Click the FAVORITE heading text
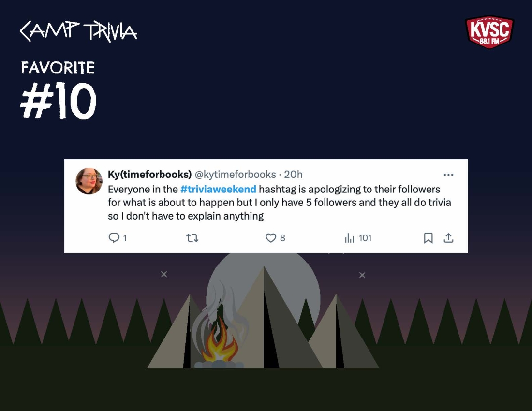This screenshot has height=411, width=532. pyautogui.click(x=58, y=68)
